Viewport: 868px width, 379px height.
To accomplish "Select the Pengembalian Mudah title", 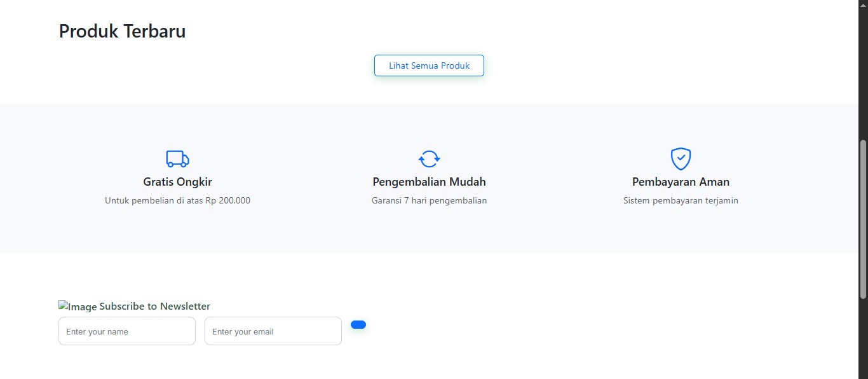I will (429, 182).
